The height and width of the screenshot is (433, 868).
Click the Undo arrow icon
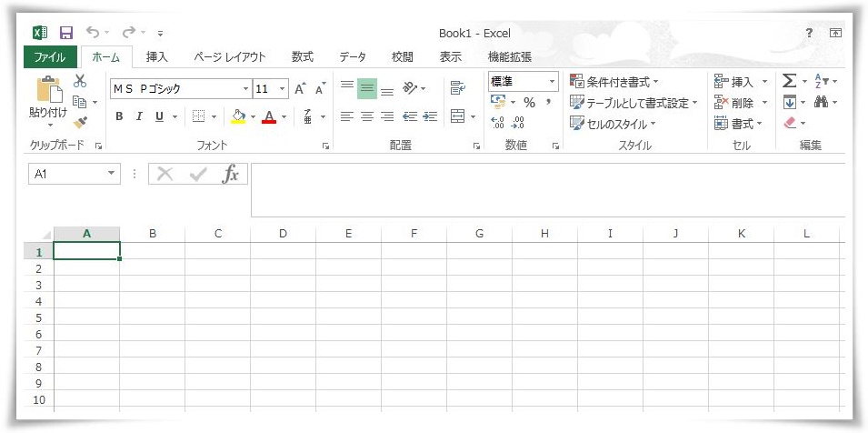(x=93, y=33)
